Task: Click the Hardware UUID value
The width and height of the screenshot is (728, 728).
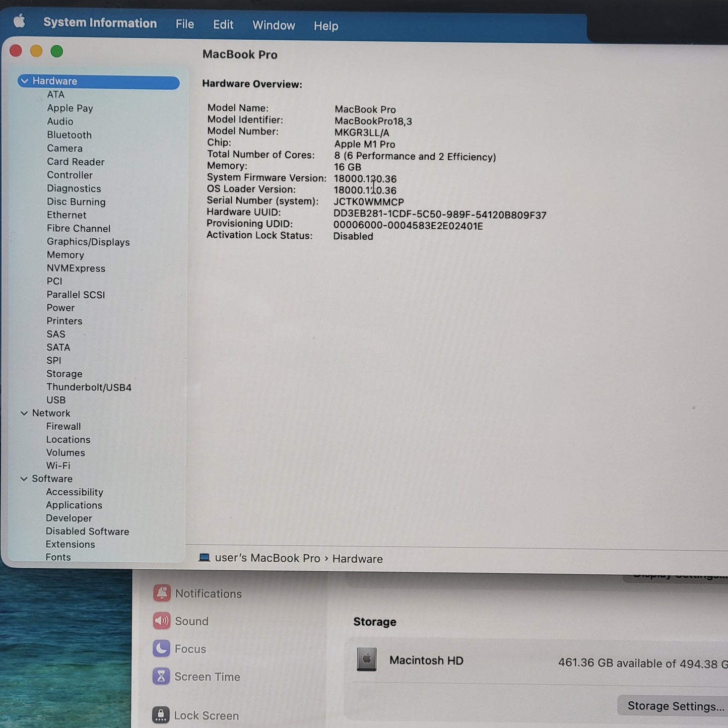Action: (x=440, y=215)
